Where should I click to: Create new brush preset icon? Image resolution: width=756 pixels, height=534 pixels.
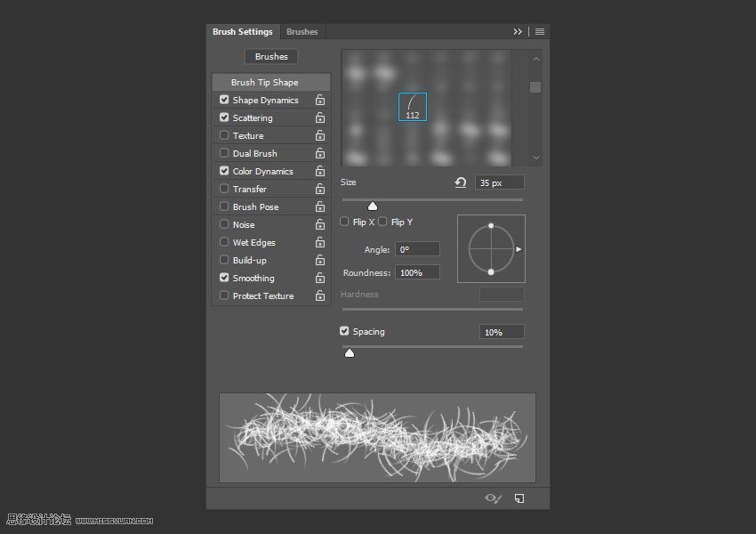pos(519,498)
